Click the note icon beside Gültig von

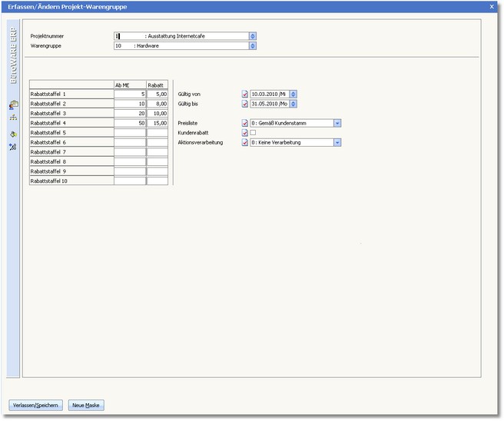[245, 94]
